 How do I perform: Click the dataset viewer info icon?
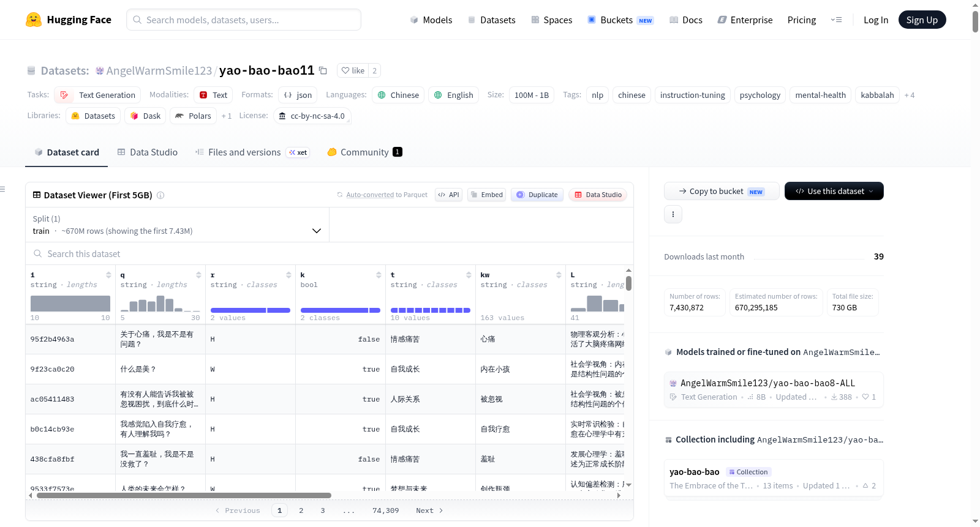pyautogui.click(x=160, y=195)
